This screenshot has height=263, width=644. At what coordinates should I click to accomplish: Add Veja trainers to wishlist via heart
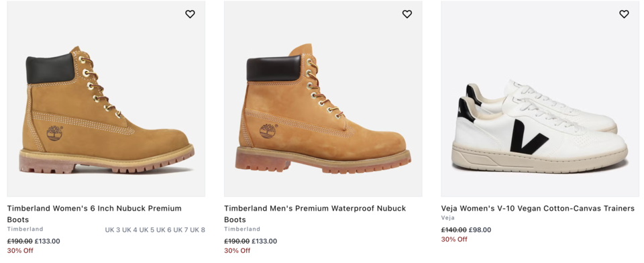[624, 14]
